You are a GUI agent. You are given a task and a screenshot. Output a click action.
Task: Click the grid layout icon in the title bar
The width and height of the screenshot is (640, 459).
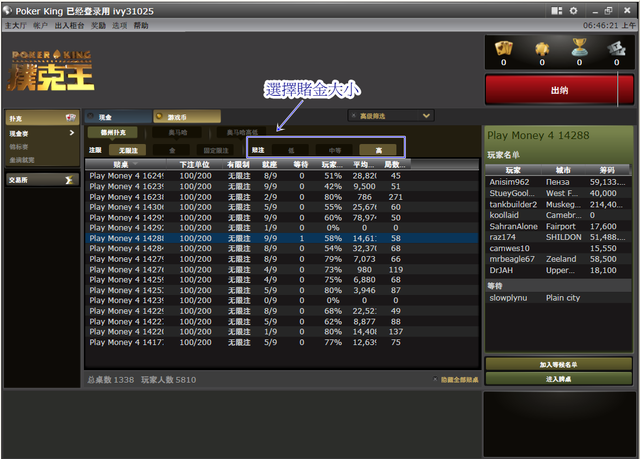pos(557,10)
